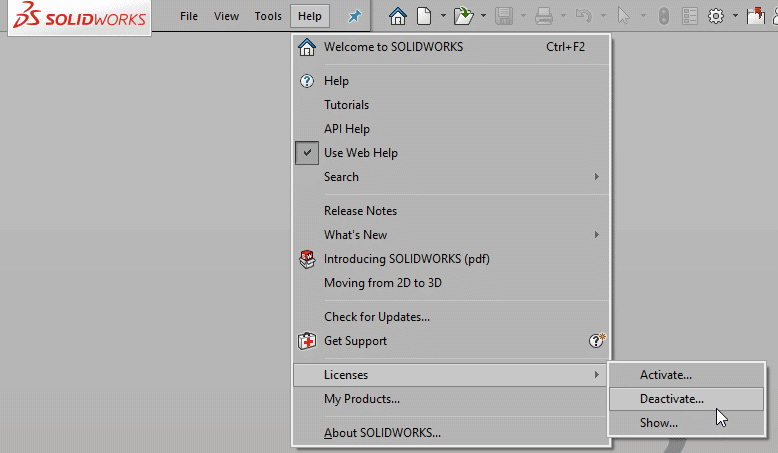
Task: Click the SOLIDWORKS logo
Action: [x=79, y=16]
